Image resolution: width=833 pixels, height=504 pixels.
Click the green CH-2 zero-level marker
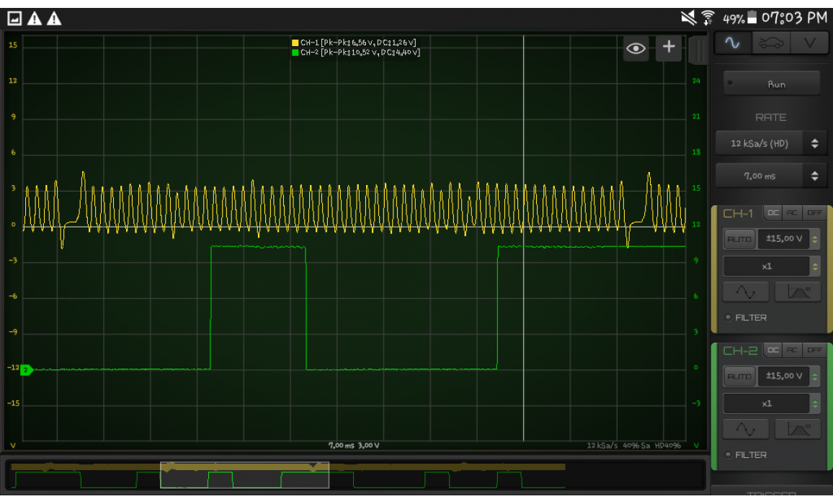pos(26,370)
